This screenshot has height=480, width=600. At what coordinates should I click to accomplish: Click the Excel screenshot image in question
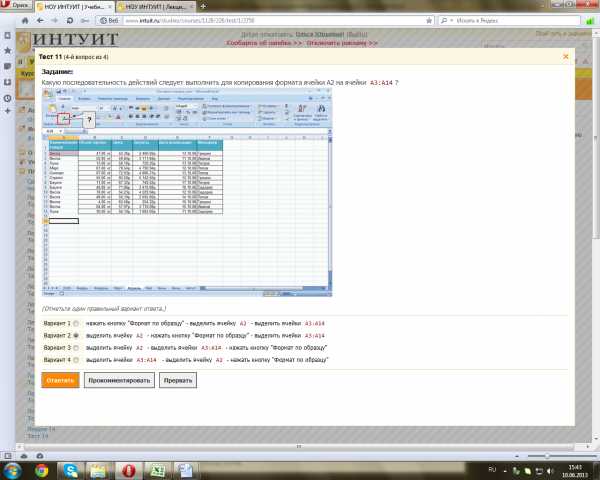pos(187,193)
